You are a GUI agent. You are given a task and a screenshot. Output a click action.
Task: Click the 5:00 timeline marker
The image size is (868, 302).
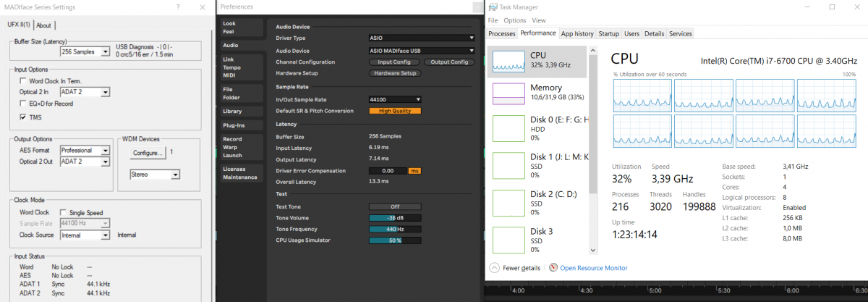coord(654,291)
